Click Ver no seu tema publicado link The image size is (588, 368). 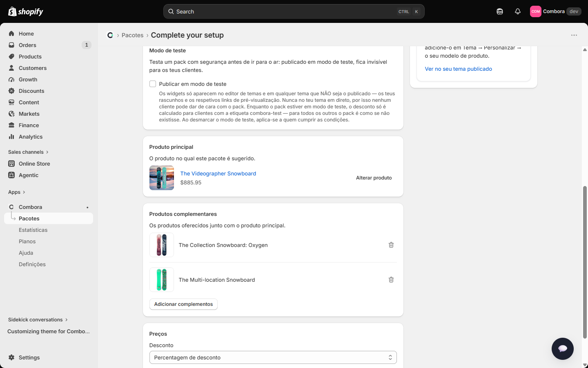(459, 69)
